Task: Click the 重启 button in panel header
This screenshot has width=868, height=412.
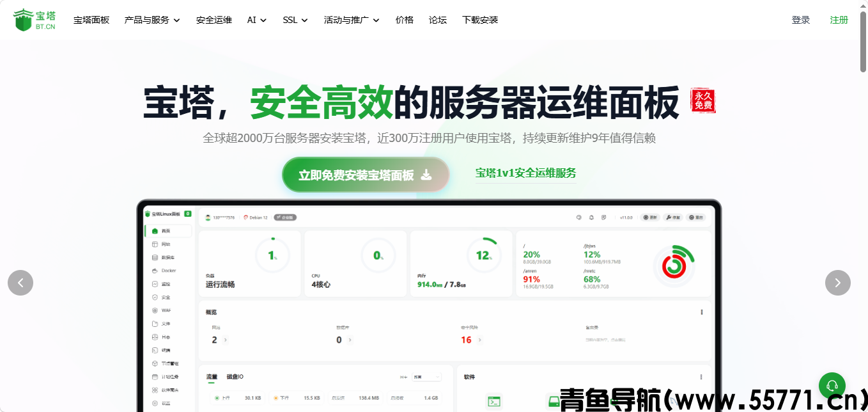Action: coord(695,218)
